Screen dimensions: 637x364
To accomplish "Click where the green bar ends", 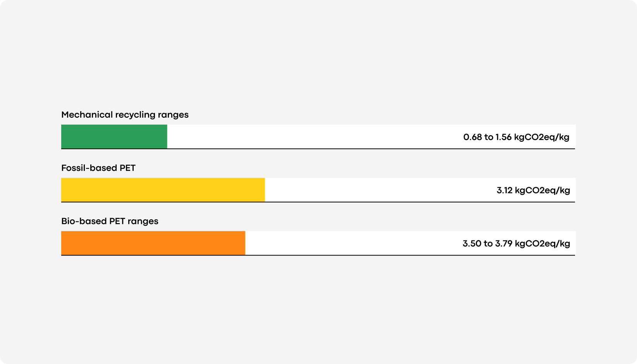I will click(167, 136).
